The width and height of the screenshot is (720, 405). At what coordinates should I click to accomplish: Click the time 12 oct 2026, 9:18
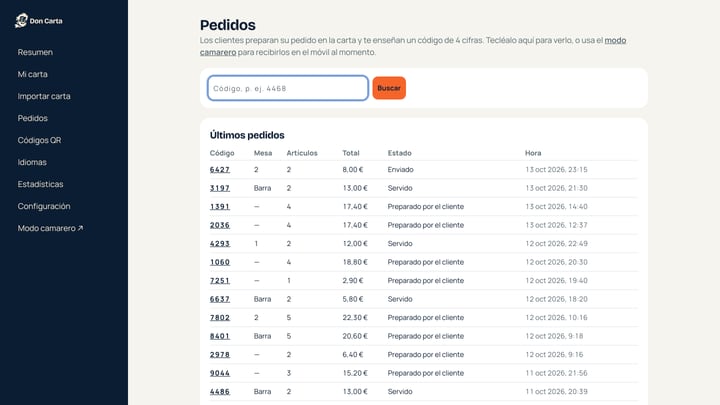(554, 336)
